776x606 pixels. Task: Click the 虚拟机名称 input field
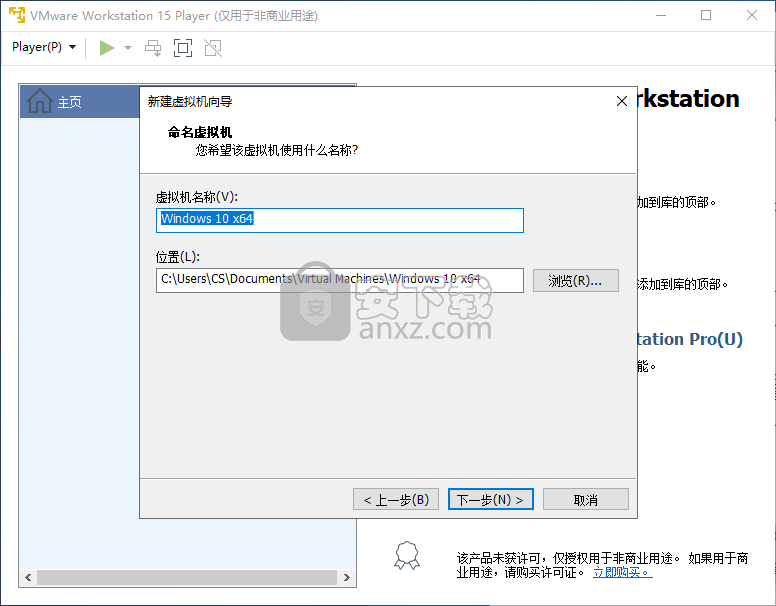pyautogui.click(x=340, y=220)
